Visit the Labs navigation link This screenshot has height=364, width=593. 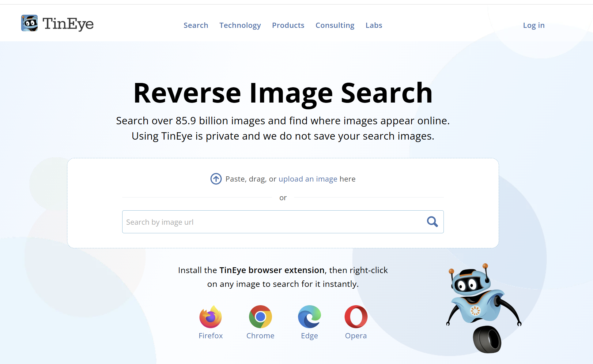[374, 25]
